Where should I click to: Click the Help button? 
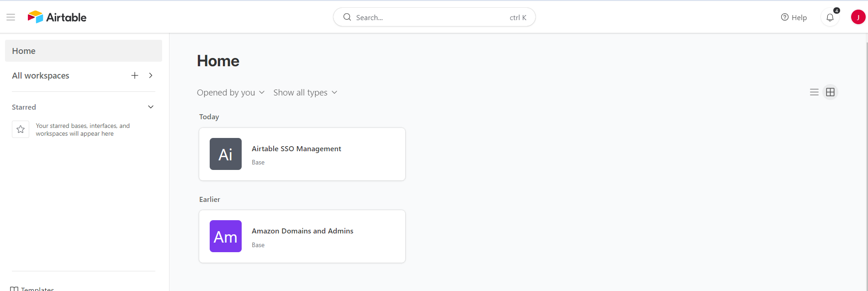794,17
